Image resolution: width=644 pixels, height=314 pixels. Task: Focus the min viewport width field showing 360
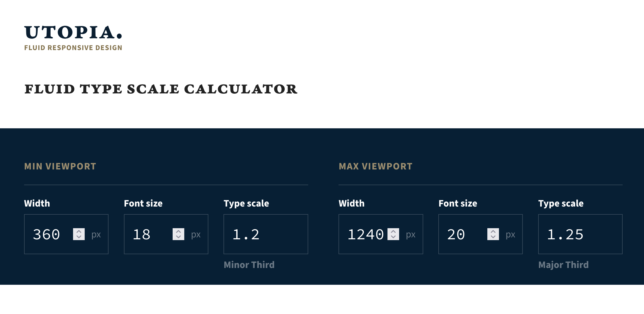[x=49, y=234]
